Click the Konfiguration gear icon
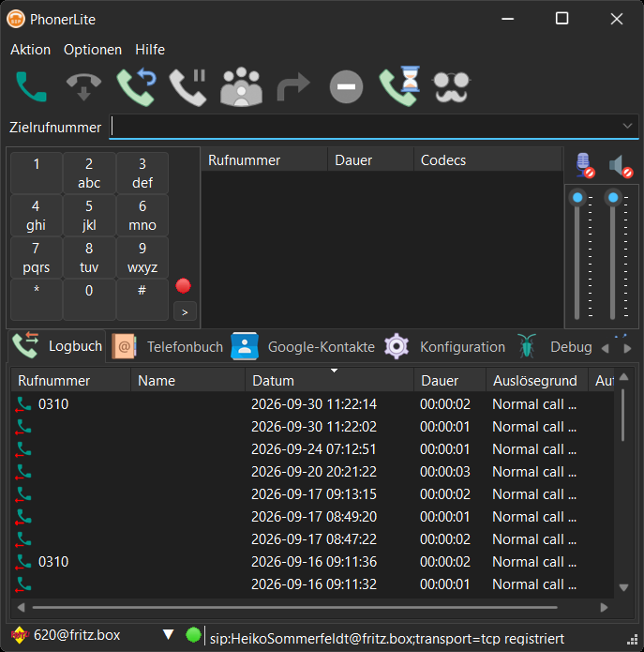Viewport: 644px width, 652px height. (397, 346)
